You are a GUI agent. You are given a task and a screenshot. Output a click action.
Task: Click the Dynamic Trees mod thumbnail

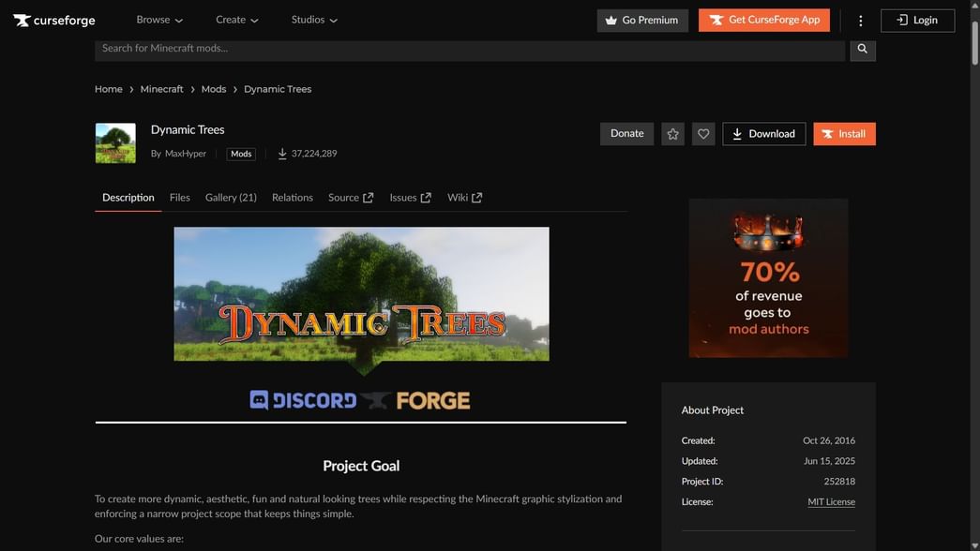(x=114, y=141)
